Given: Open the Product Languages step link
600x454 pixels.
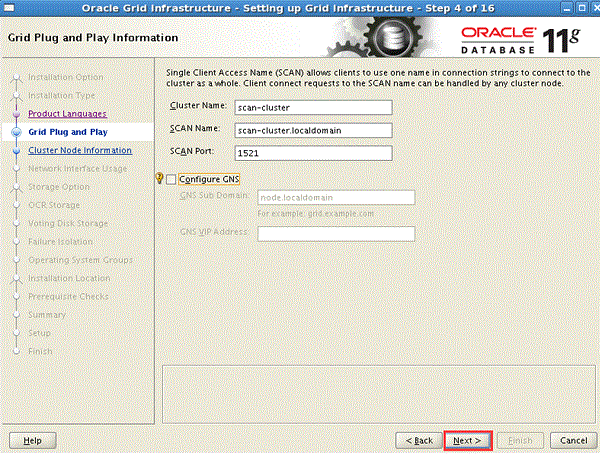Looking at the screenshot, I should tap(67, 114).
